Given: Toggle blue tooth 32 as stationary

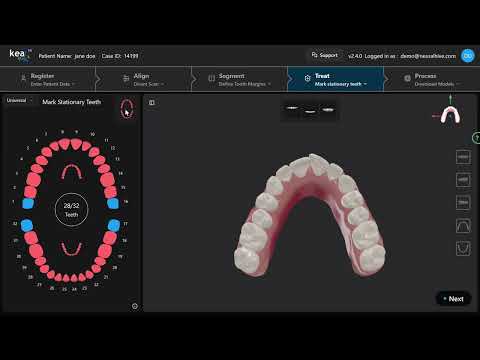Looking at the screenshot, I should [x=27, y=225].
